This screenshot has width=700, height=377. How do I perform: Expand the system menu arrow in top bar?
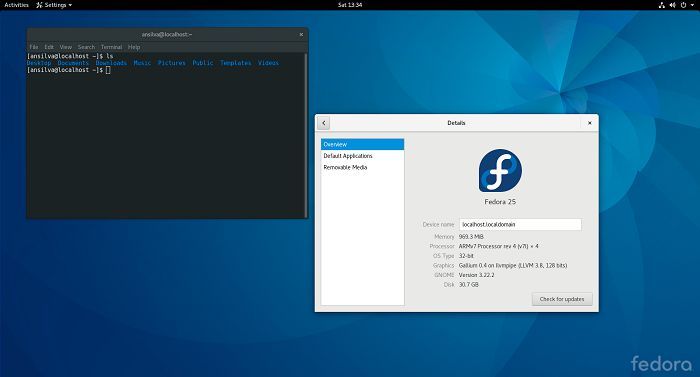(x=692, y=5)
